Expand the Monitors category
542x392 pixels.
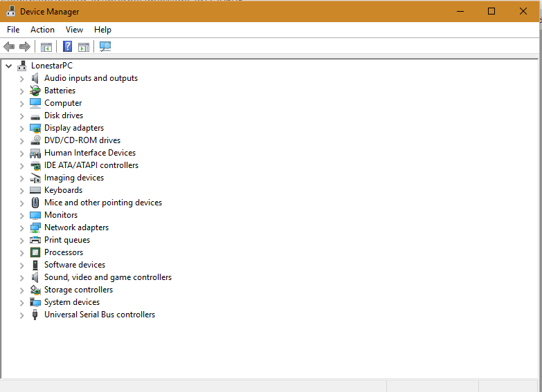[21, 216]
